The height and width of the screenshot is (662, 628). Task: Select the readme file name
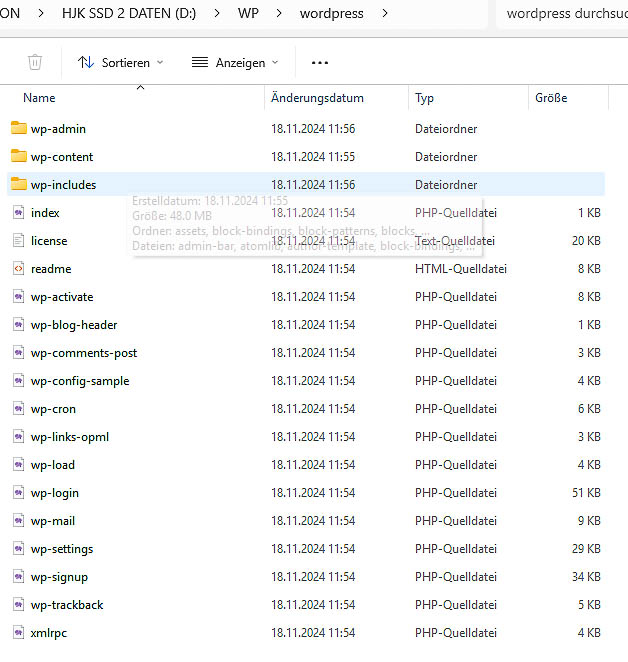click(x=51, y=269)
